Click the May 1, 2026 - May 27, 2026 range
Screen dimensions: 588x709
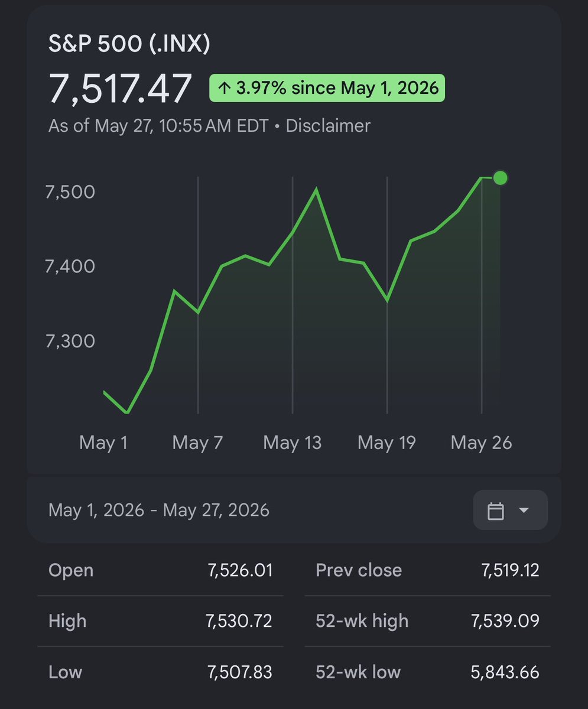pyautogui.click(x=159, y=510)
